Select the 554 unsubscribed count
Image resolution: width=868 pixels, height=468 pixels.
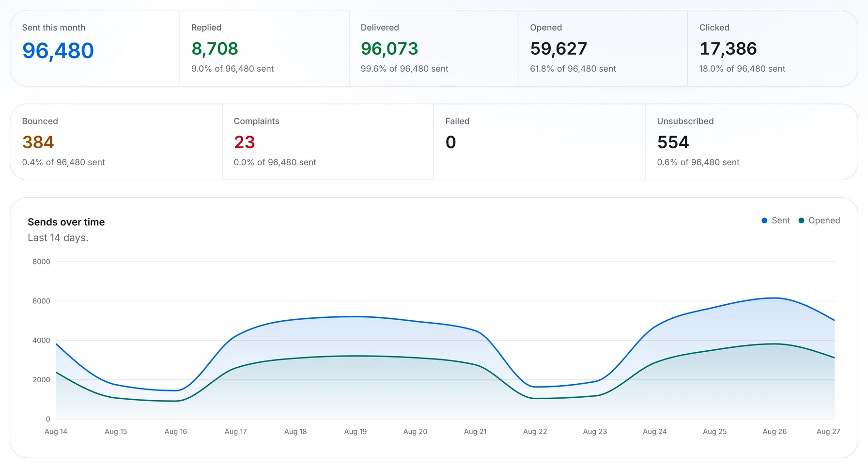[673, 142]
